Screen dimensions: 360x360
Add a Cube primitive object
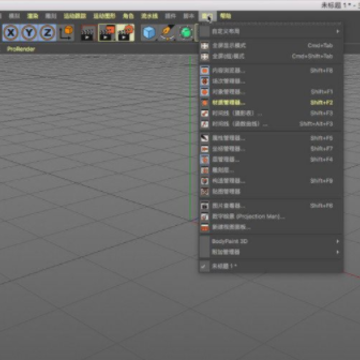(149, 33)
